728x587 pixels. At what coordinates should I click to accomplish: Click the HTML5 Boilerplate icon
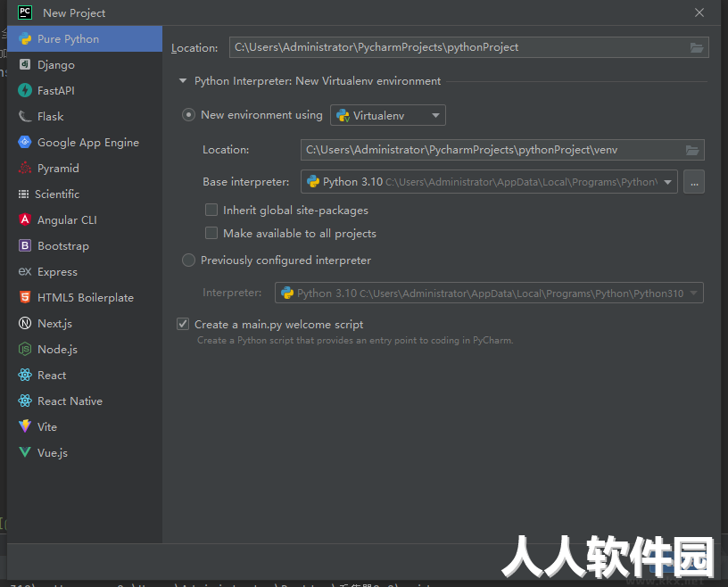(25, 297)
